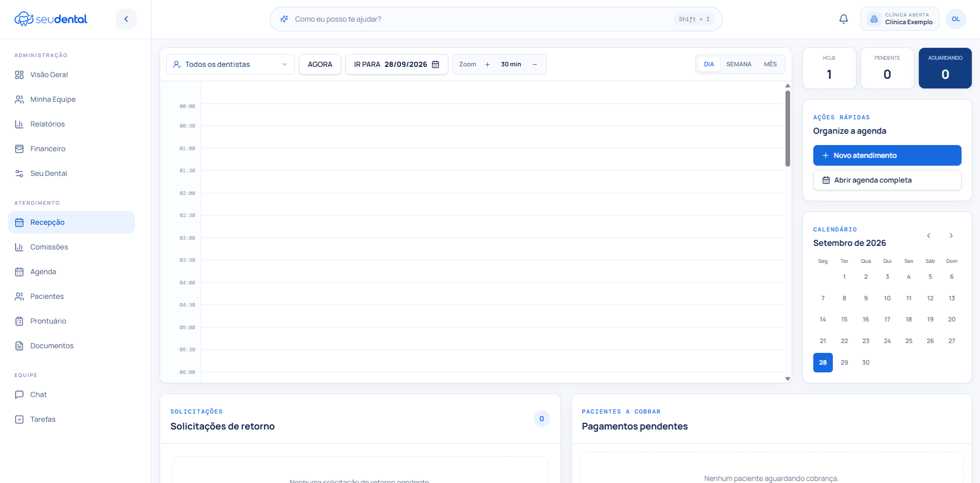Go to next month in calendar
The image size is (980, 483).
point(951,236)
